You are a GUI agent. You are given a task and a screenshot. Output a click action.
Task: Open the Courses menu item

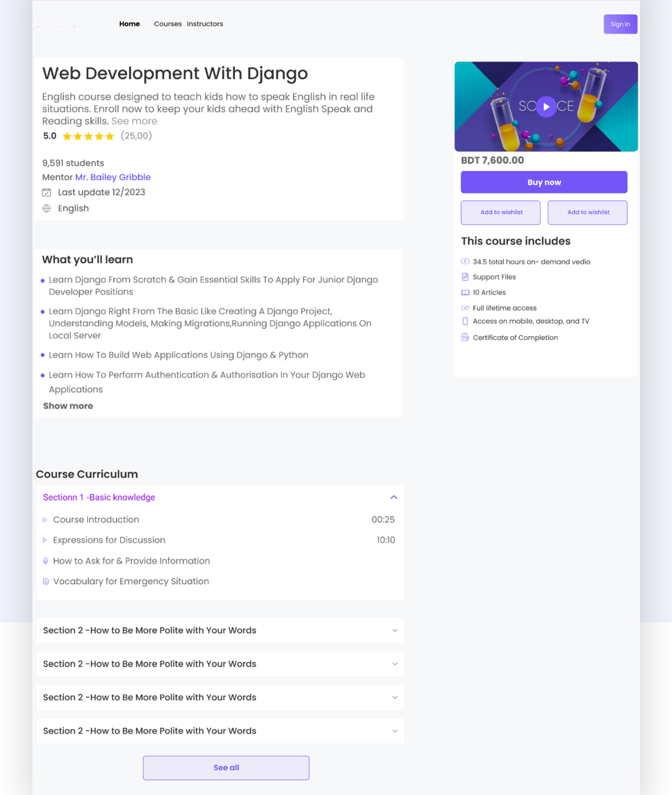point(168,24)
